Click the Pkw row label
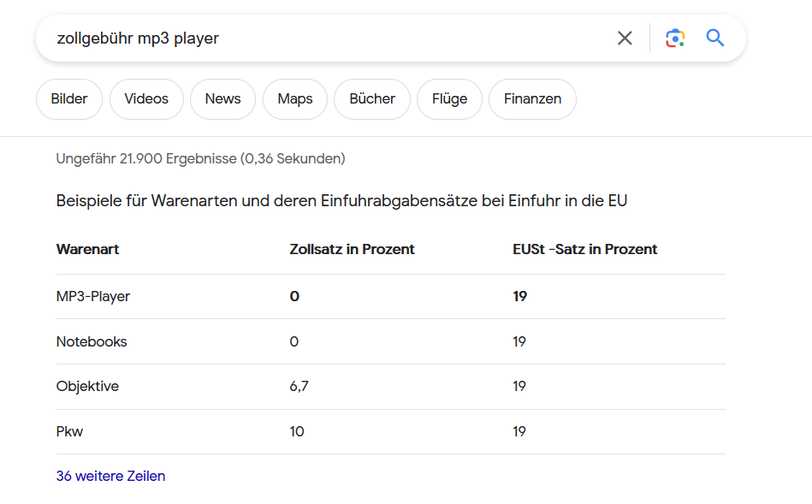This screenshot has height=504, width=812. coord(69,431)
